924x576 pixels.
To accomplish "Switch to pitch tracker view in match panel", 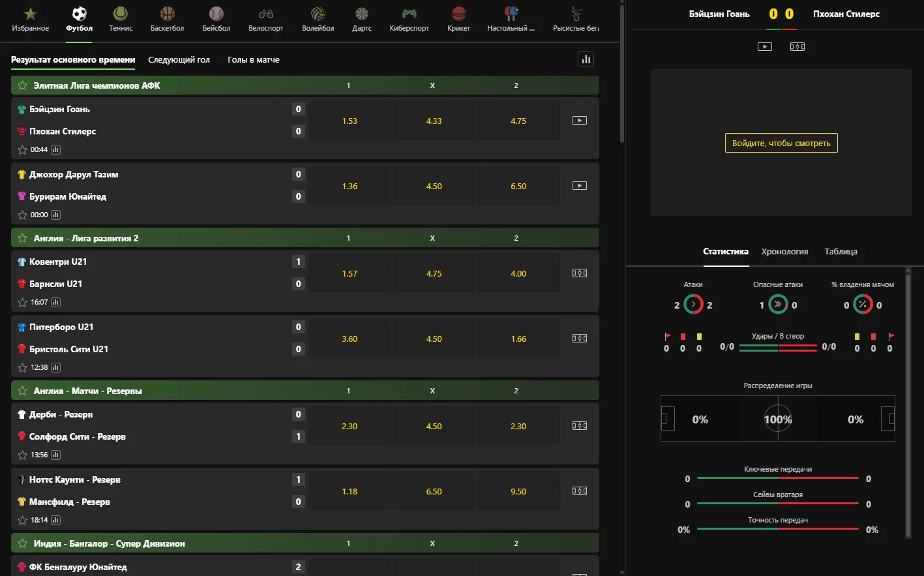I will tap(797, 47).
